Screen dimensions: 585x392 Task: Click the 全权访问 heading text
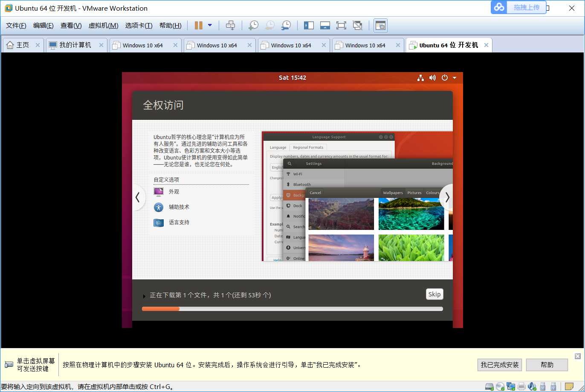[x=163, y=105]
